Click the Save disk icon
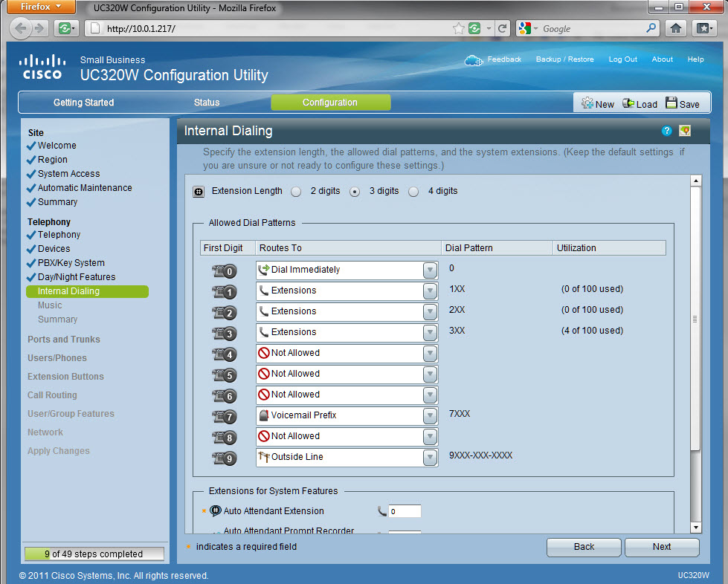The image size is (728, 584). (671, 103)
